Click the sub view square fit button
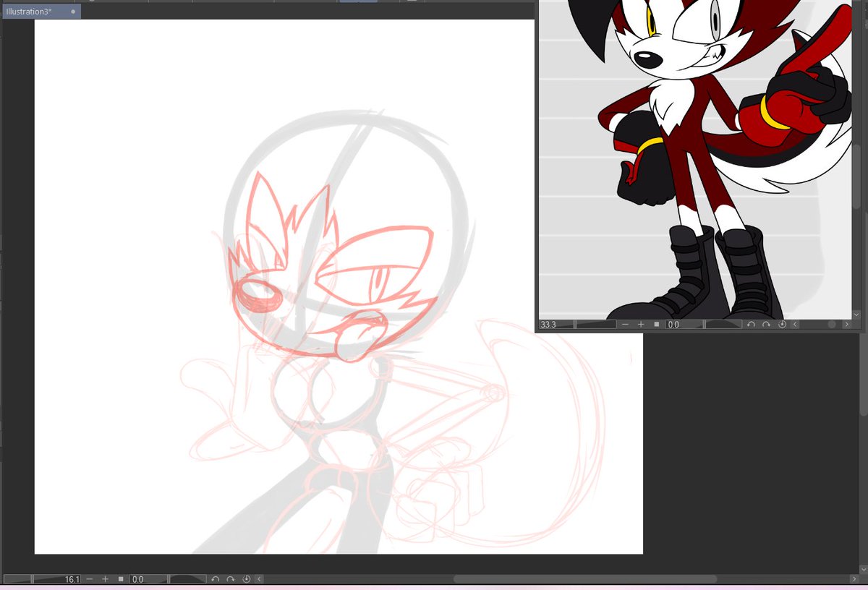This screenshot has height=590, width=868. [x=657, y=325]
